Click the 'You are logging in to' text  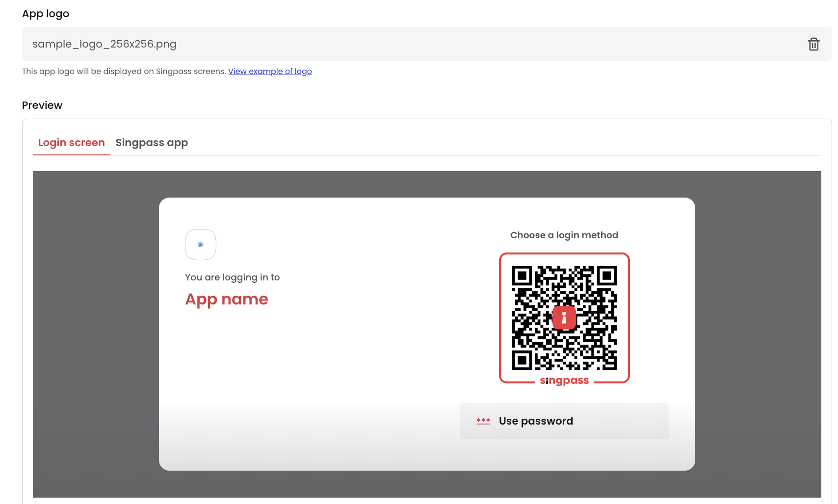coord(233,277)
